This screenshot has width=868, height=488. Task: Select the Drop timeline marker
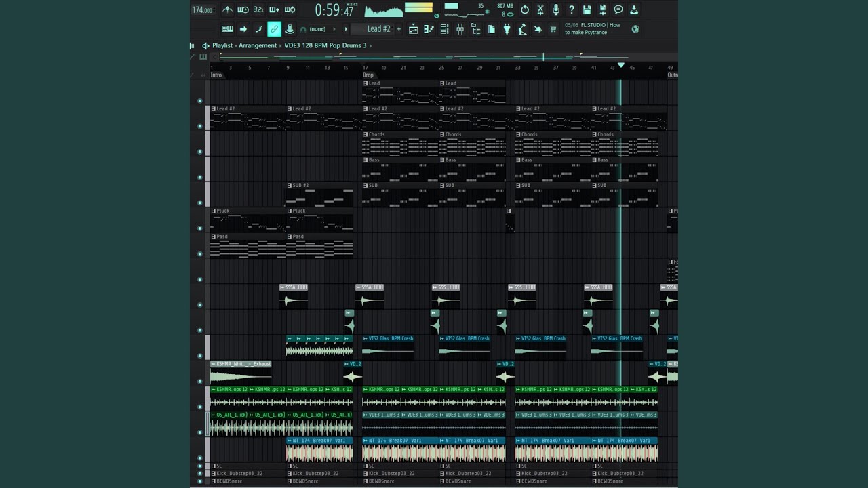[x=368, y=75]
